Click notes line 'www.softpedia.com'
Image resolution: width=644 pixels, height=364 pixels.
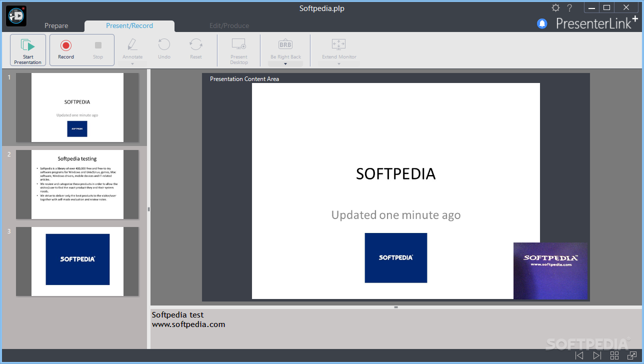point(188,324)
